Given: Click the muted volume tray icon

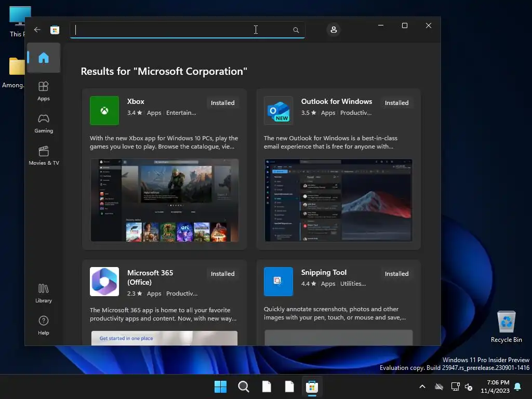Looking at the screenshot, I should [469, 387].
